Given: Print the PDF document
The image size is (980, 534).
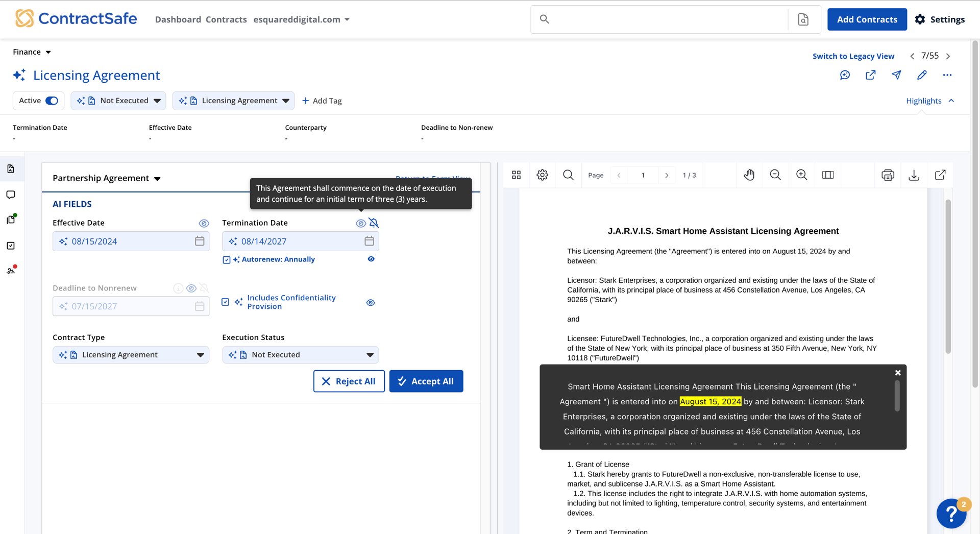Looking at the screenshot, I should pos(888,175).
